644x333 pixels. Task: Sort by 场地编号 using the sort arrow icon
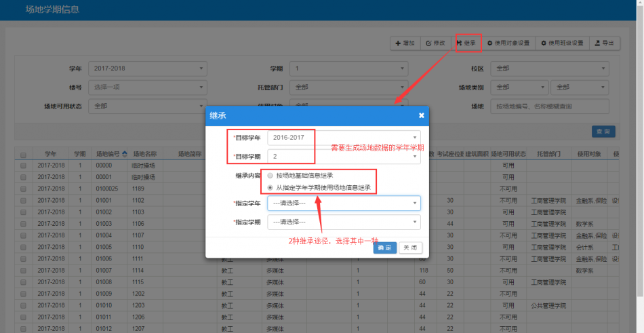(123, 154)
